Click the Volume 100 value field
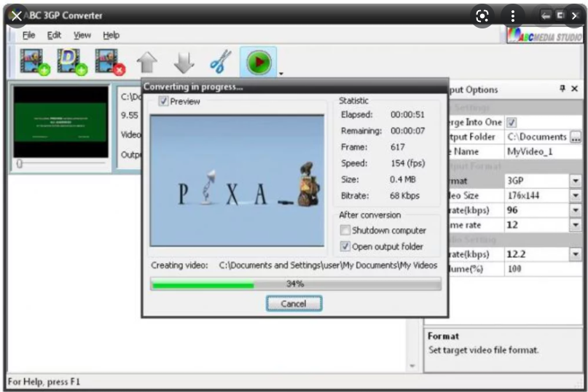Image resolution: width=588 pixels, height=392 pixels. (544, 269)
